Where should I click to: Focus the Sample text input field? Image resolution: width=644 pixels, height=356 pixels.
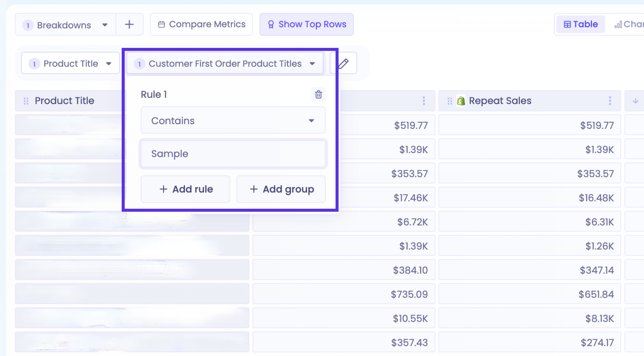(x=233, y=154)
